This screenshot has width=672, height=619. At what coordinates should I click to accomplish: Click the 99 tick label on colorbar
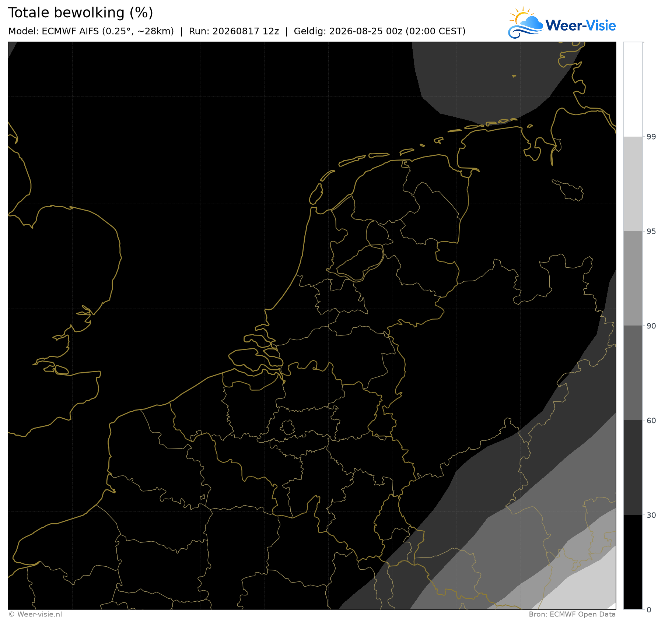(651, 137)
